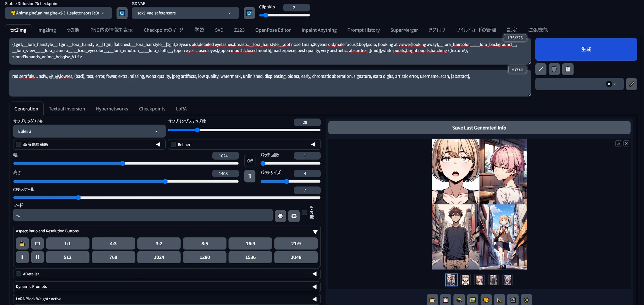Adjust the Clip skip slider
This screenshot has width=644, height=305.
[284, 15]
